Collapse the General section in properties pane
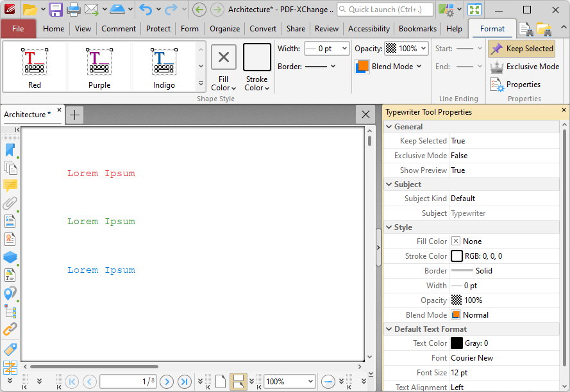The height and width of the screenshot is (392, 570). click(389, 127)
